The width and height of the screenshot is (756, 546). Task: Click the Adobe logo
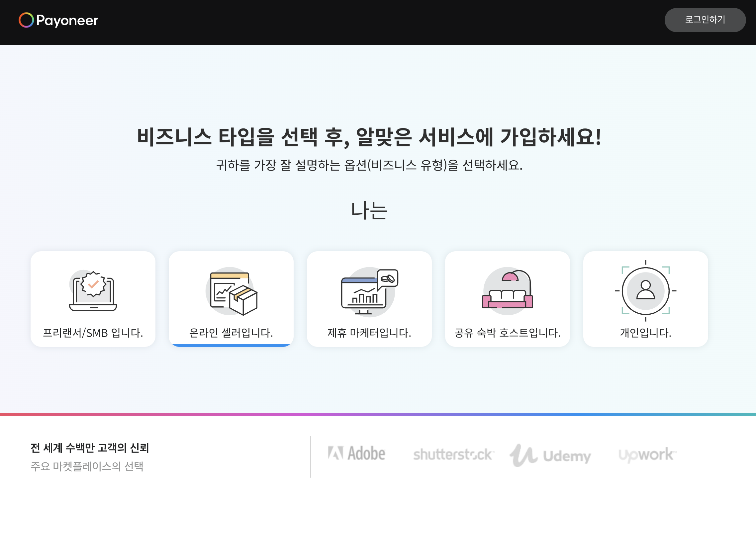tap(356, 454)
